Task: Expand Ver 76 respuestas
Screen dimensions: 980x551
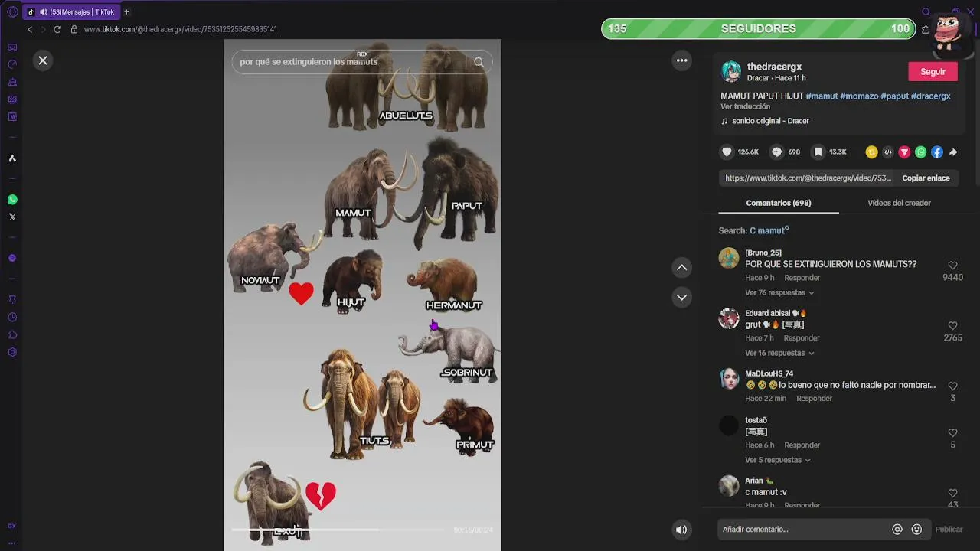Action: [x=779, y=293]
